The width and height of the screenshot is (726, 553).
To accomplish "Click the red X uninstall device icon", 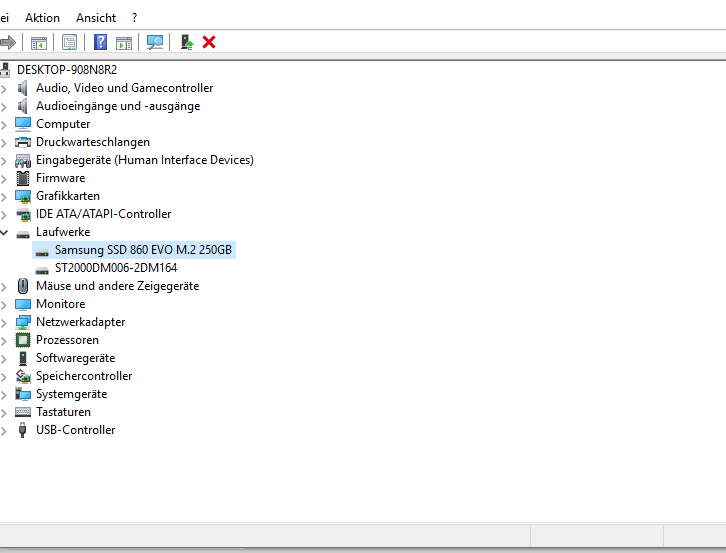I will [209, 43].
